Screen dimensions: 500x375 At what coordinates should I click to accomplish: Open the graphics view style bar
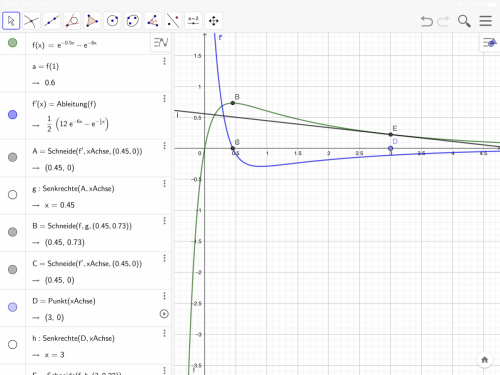pyautogui.click(x=490, y=42)
